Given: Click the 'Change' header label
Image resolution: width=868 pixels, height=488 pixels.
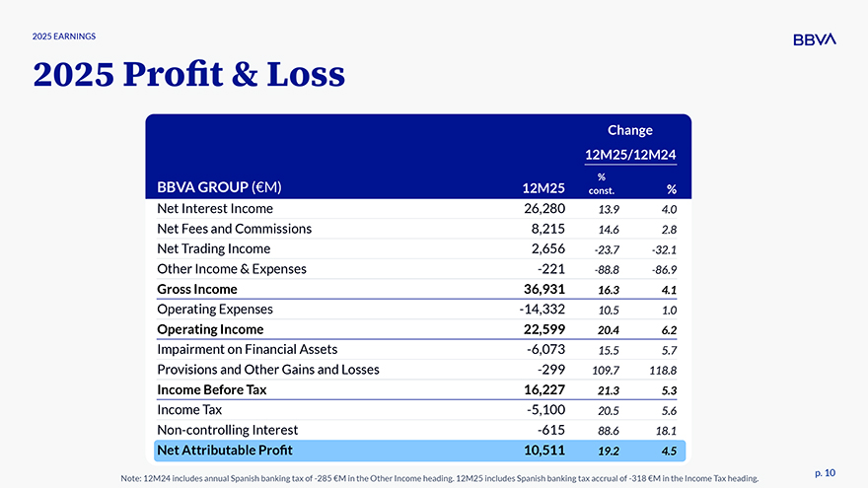Looking at the screenshot, I should (x=630, y=130).
